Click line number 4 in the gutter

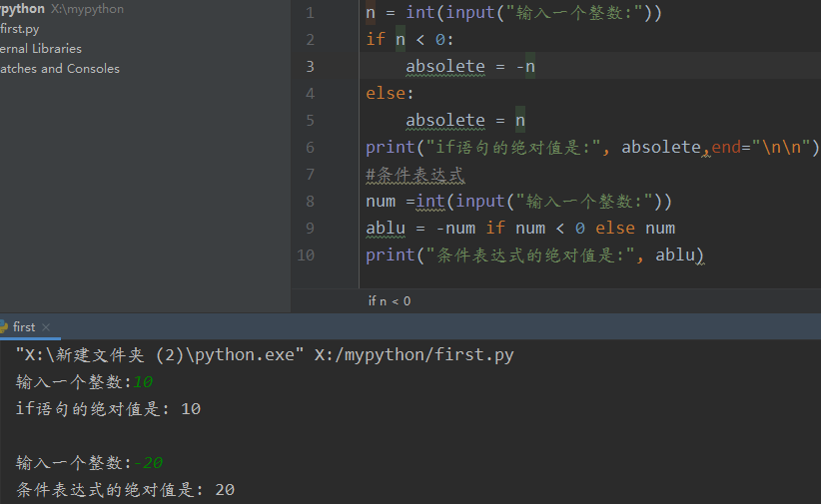tap(310, 93)
